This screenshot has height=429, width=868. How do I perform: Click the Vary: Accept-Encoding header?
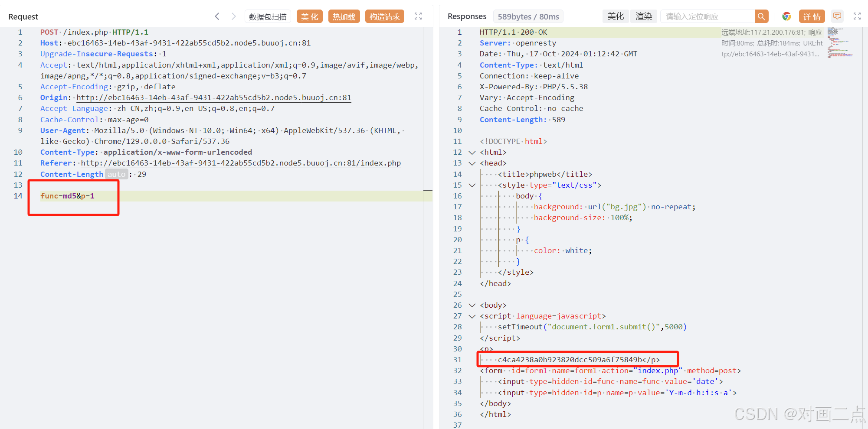pyautogui.click(x=527, y=97)
